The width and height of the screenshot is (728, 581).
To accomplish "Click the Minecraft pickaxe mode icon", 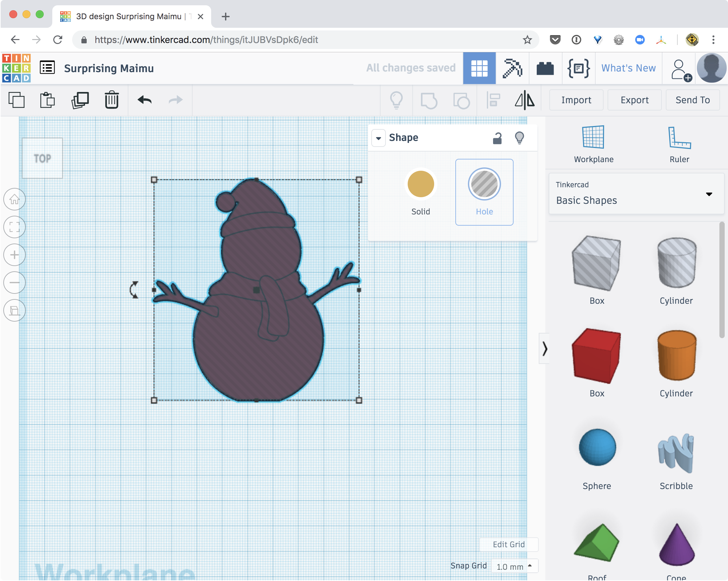I will 512,68.
